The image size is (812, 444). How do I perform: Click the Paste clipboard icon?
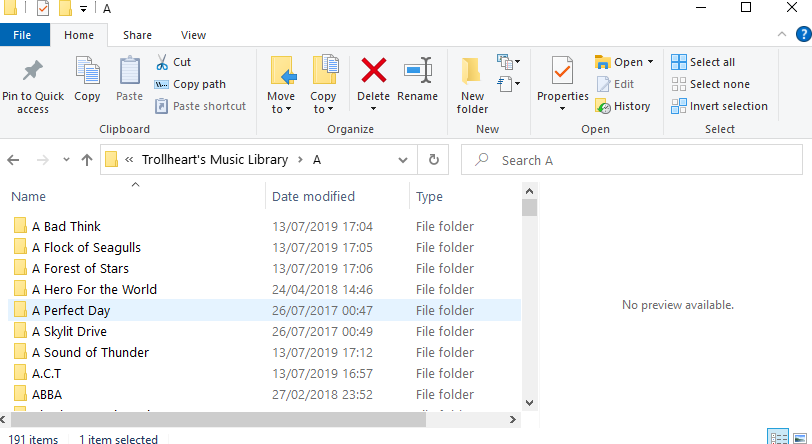coord(129,70)
